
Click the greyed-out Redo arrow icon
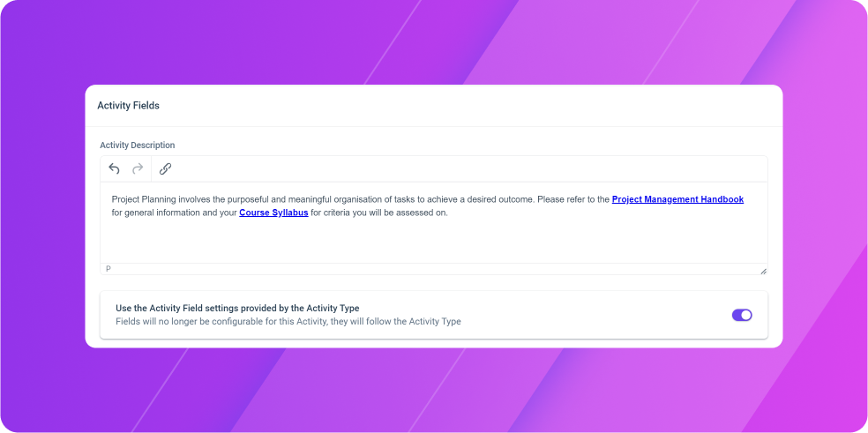138,169
